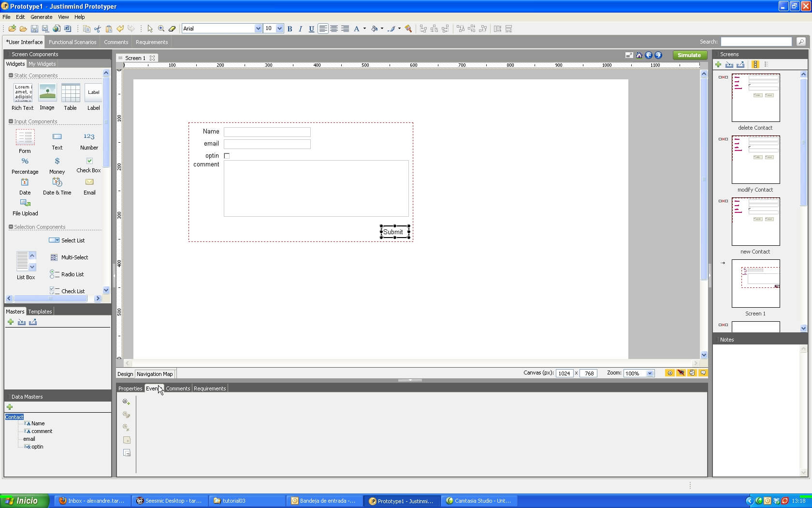Viewport: 812px width, 508px height.
Task: Click the zoom magnifier tool in the toolbar
Action: pos(161,29)
